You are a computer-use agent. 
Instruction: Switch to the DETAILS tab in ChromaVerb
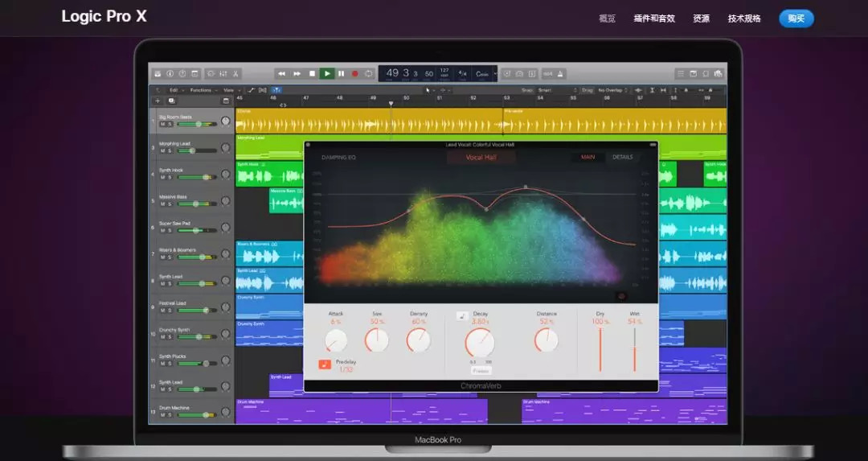[622, 157]
